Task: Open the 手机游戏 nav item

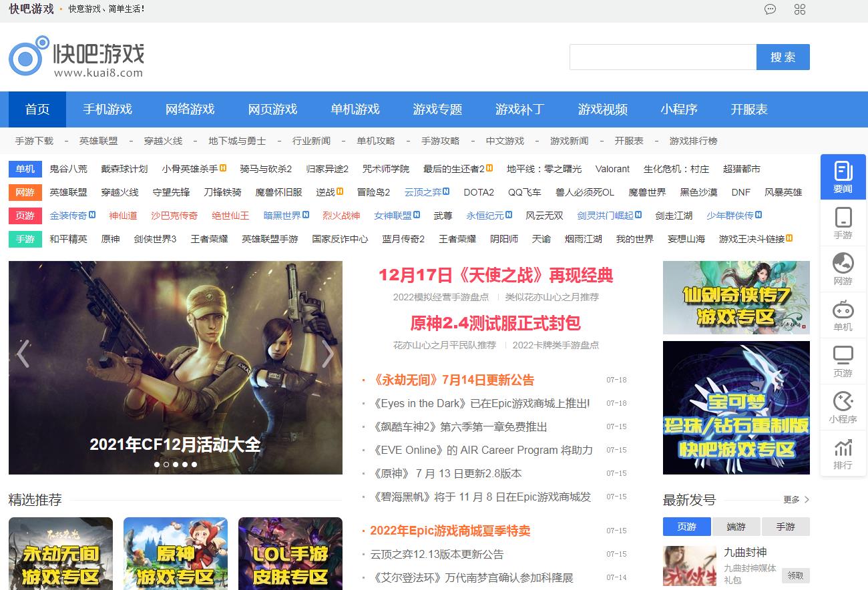Action: 107,109
